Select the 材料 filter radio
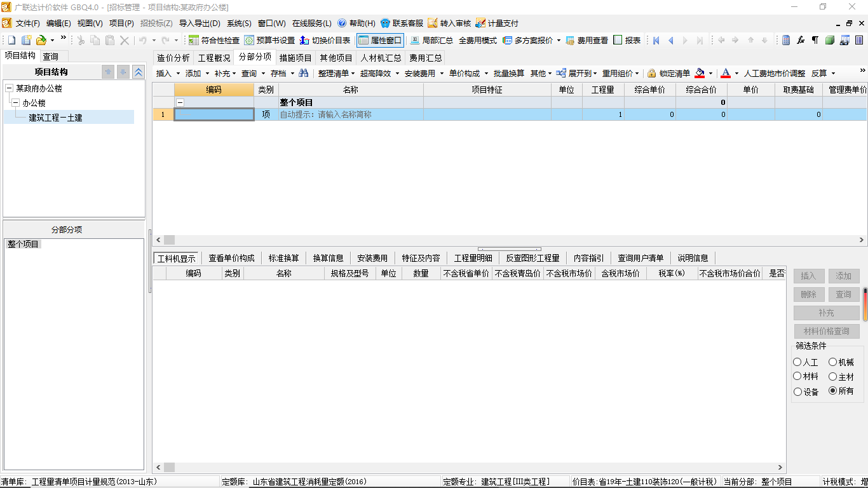This screenshot has width=868, height=488. (x=797, y=376)
